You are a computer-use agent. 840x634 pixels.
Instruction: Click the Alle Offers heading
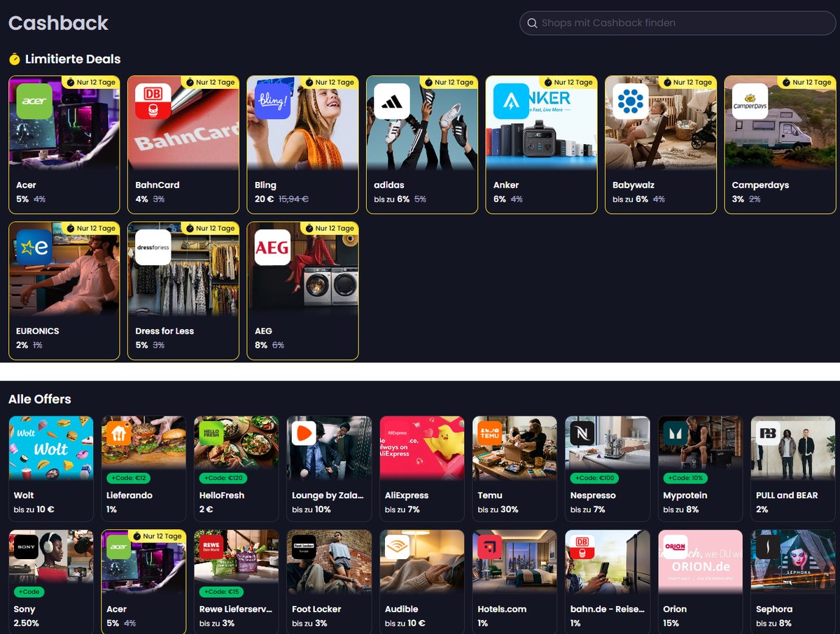click(40, 400)
